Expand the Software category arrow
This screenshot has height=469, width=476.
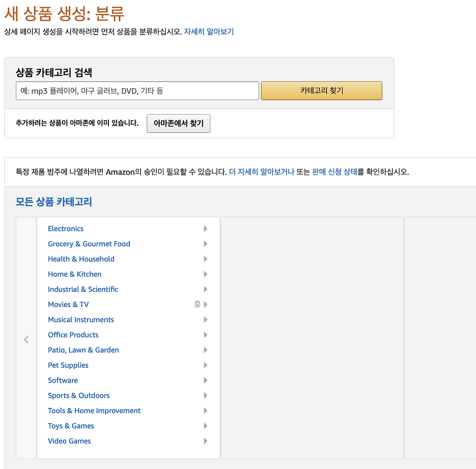coord(206,380)
